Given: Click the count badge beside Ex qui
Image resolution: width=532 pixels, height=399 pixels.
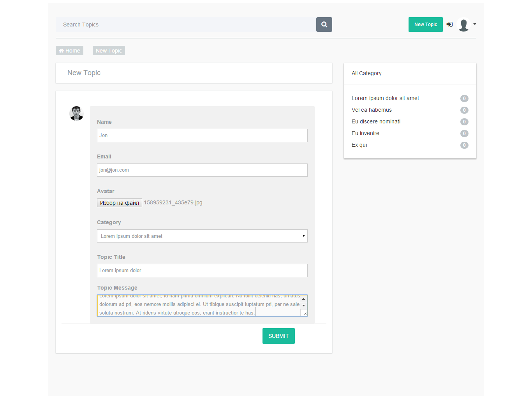Looking at the screenshot, I should point(464,145).
